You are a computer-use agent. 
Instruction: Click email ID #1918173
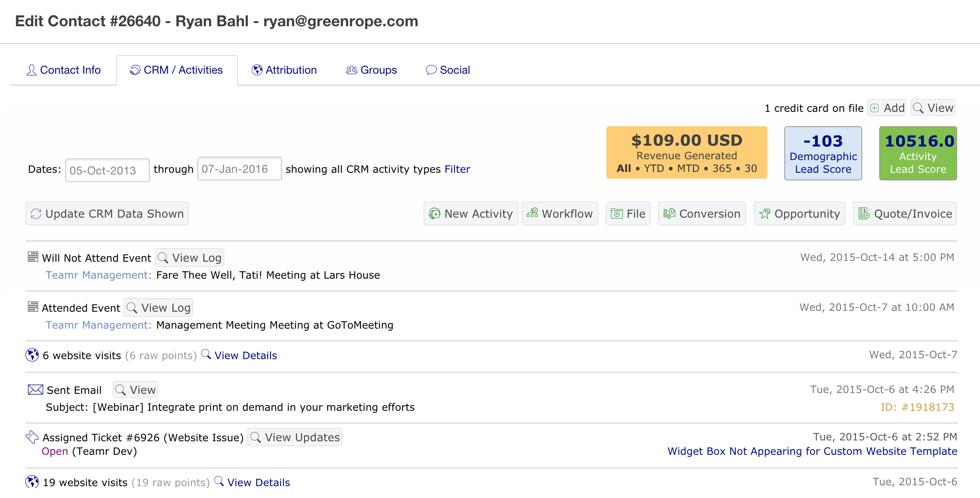pos(917,407)
